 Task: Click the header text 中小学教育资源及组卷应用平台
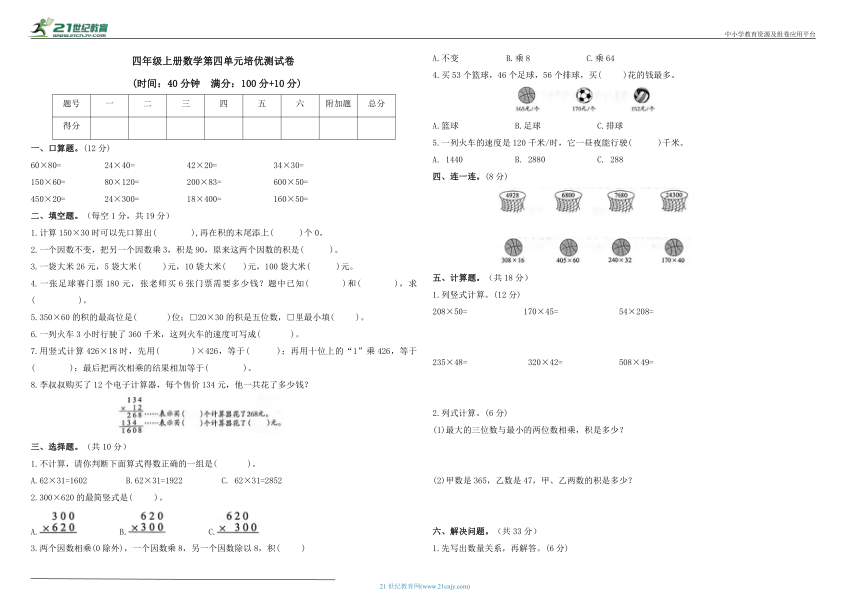coord(770,34)
